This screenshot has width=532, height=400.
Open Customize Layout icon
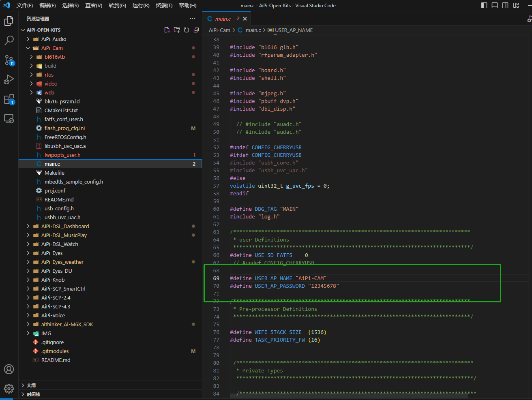tap(516, 5)
